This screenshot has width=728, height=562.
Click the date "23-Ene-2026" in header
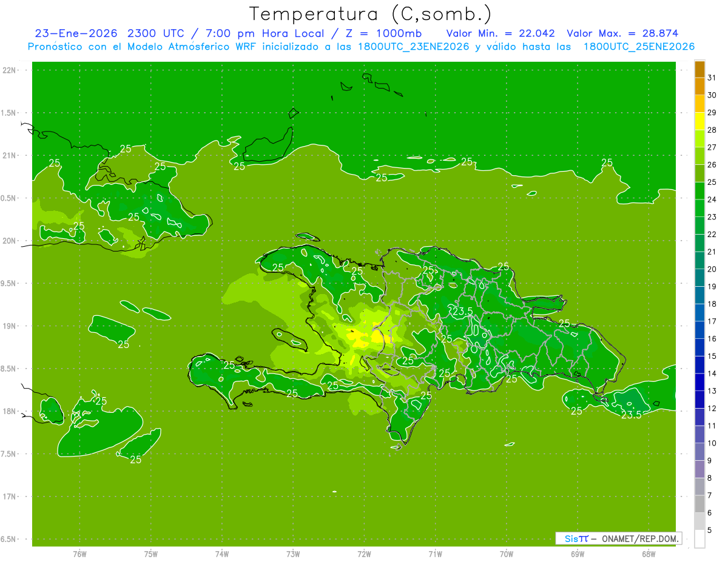(x=76, y=33)
